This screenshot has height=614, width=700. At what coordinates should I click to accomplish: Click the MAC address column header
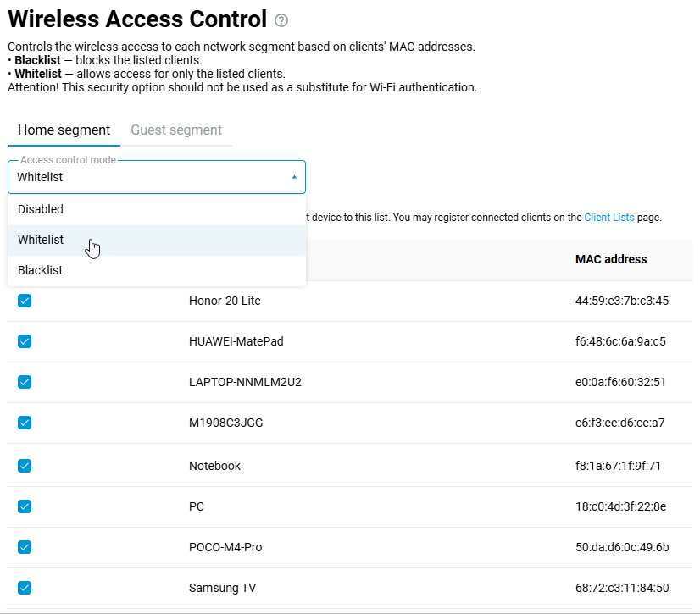[x=610, y=259]
